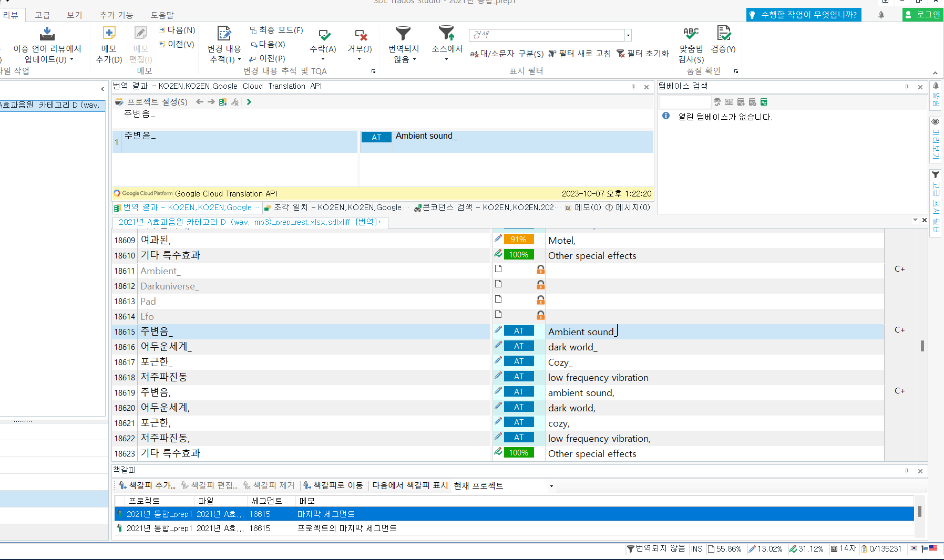Screen dimensions: 944x560
Task: Click the 메모 추가(D) add comment icon
Action: tap(109, 34)
